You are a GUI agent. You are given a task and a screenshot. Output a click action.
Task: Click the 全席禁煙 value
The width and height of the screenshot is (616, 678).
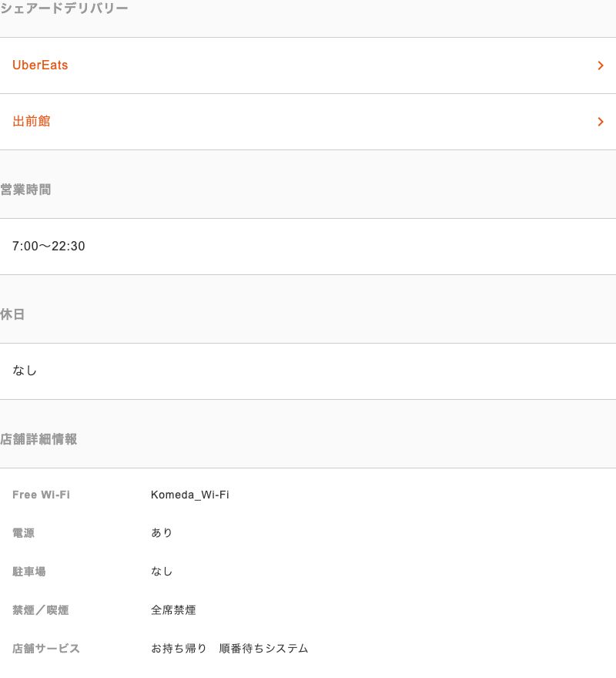pyautogui.click(x=173, y=610)
